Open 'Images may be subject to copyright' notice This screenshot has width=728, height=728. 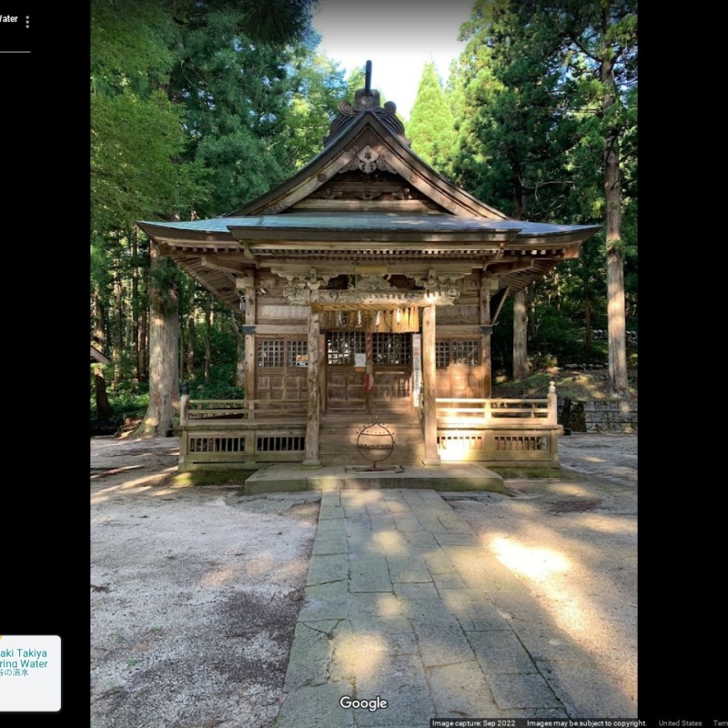(x=586, y=723)
